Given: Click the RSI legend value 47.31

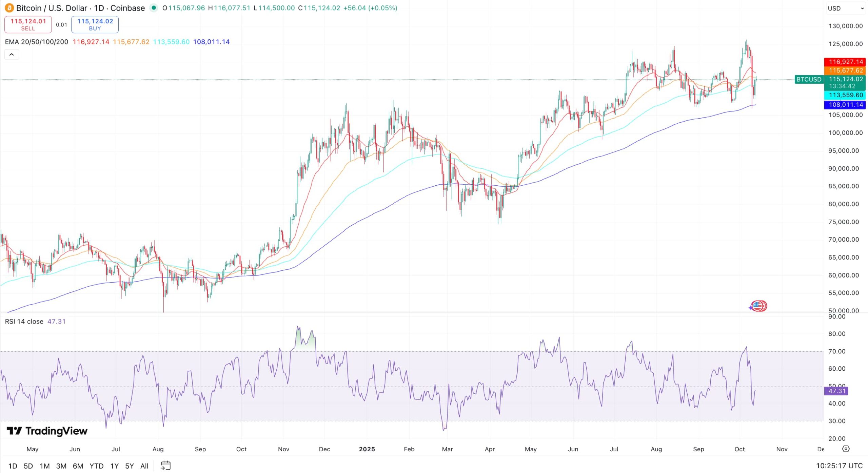Looking at the screenshot, I should [x=56, y=321].
